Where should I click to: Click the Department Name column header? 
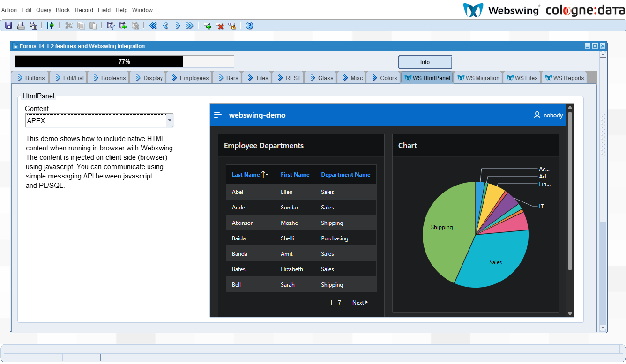[x=345, y=175]
